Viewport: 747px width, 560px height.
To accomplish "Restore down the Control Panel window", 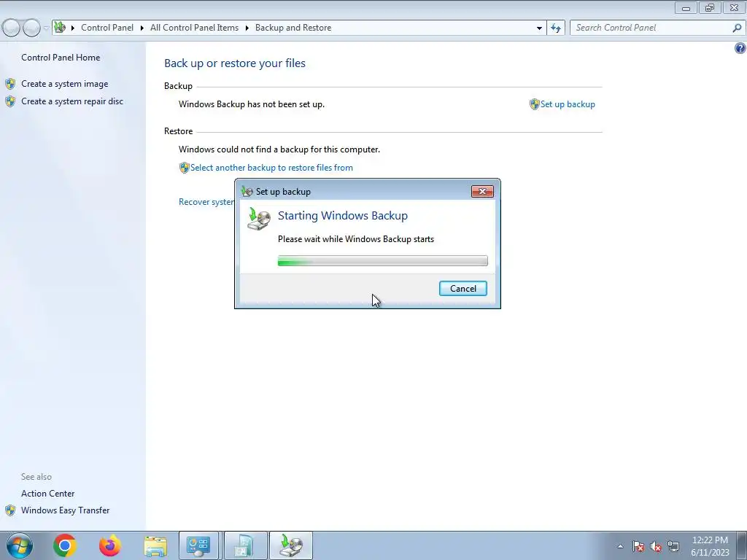I will (710, 7).
